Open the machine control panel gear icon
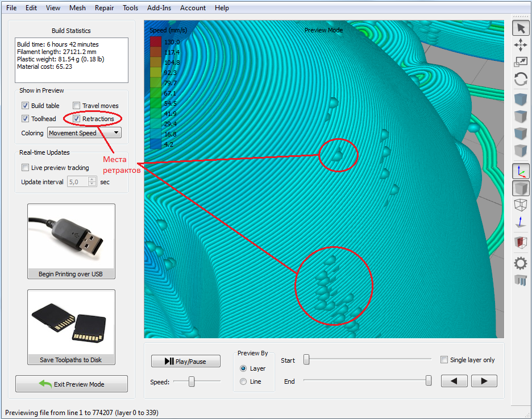This screenshot has height=419, width=532. click(520, 263)
